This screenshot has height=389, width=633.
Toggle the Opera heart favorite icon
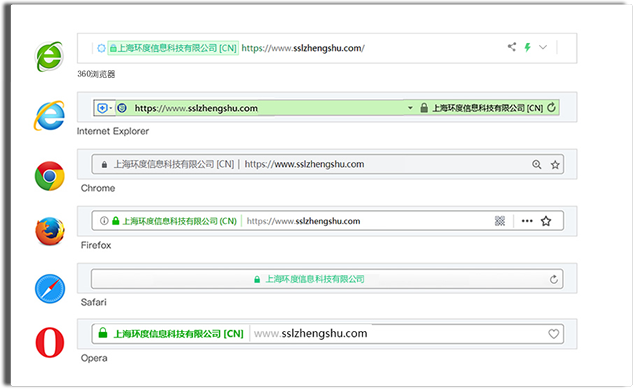pos(553,334)
